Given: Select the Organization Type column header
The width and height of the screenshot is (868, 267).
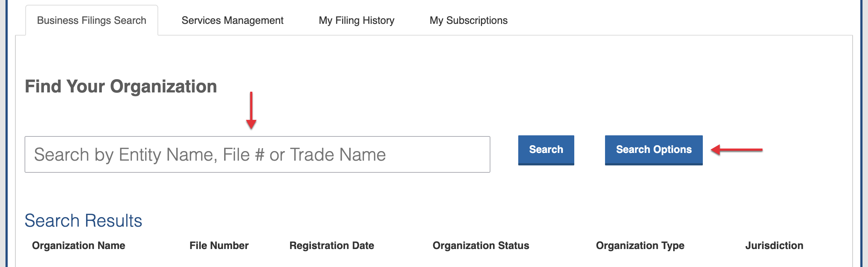Looking at the screenshot, I should click(640, 245).
